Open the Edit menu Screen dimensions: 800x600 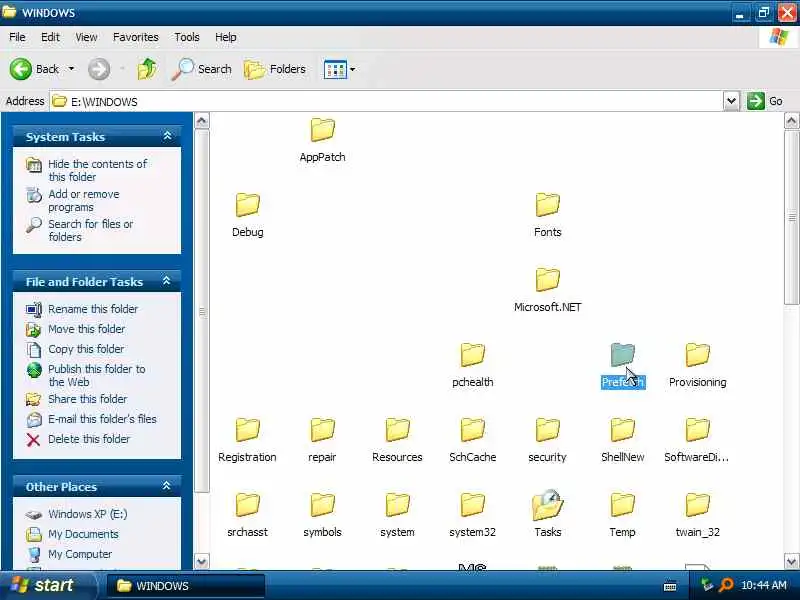pyautogui.click(x=50, y=37)
